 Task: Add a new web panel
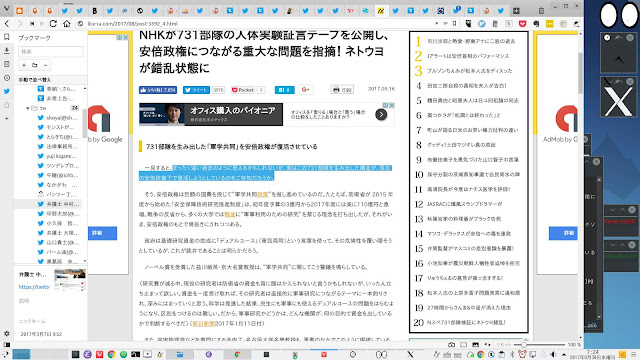pos(7,118)
